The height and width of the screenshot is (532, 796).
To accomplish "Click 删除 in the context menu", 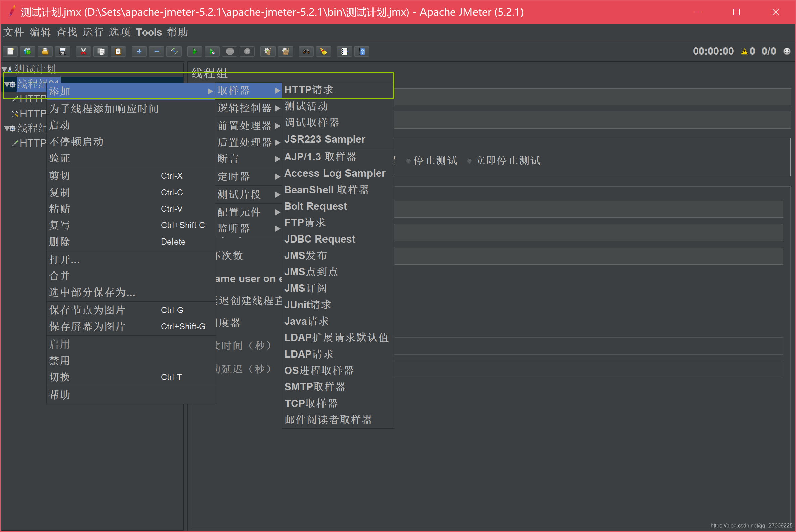I will click(x=60, y=242).
